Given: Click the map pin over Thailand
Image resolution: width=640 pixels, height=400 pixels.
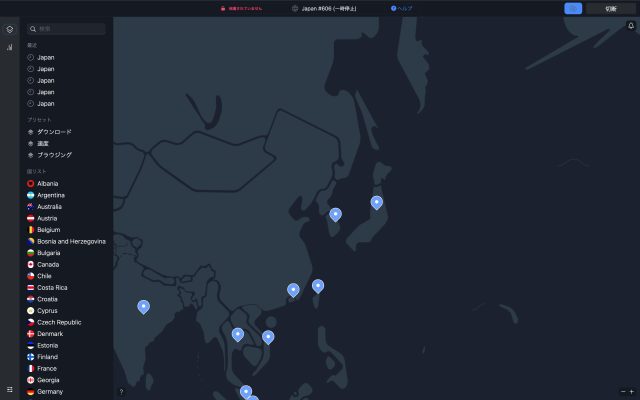Looking at the screenshot, I should [x=237, y=334].
